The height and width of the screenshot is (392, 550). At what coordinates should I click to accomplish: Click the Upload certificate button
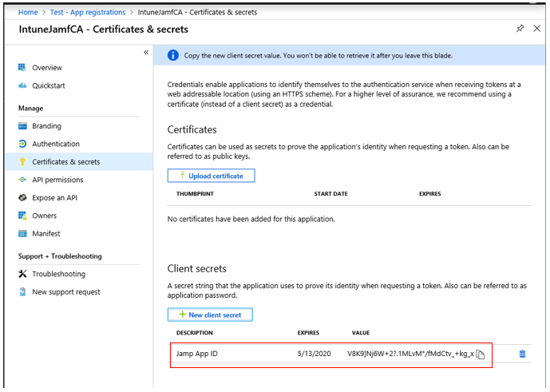tap(212, 176)
